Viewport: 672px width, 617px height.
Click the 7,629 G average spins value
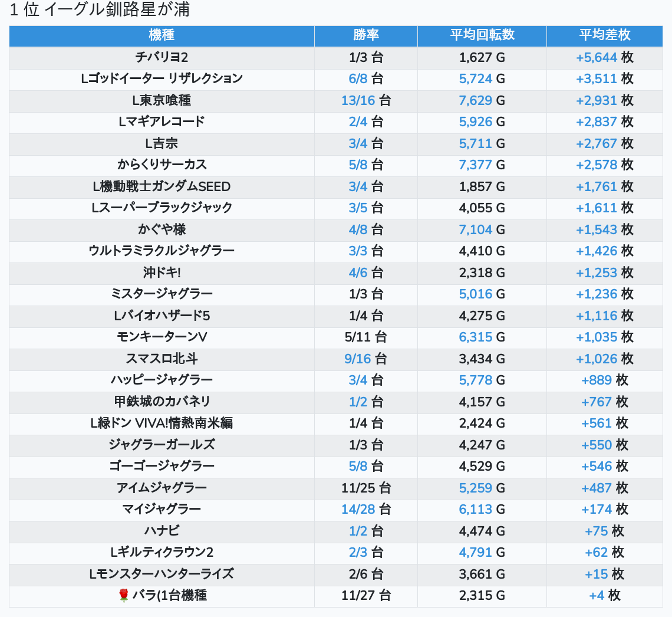482,100
